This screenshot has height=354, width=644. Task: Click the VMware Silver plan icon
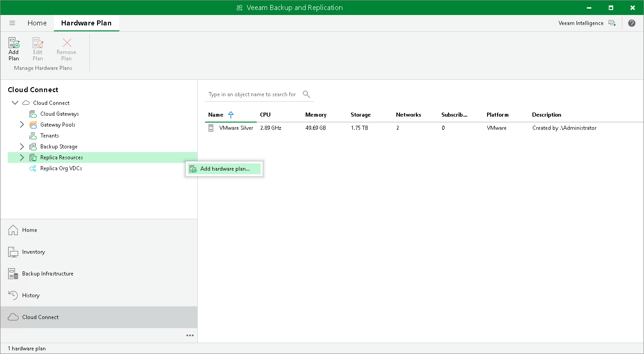[x=211, y=128]
